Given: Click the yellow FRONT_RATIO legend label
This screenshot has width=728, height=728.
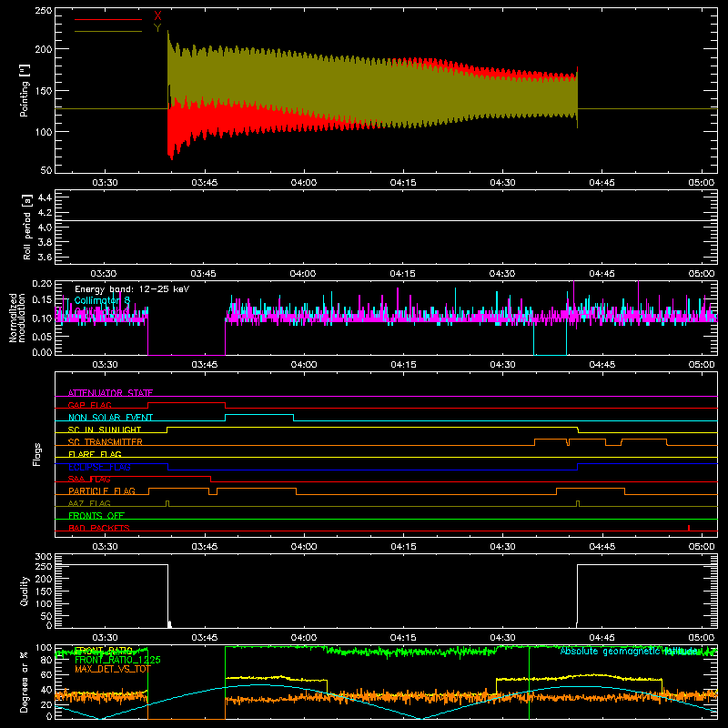Looking at the screenshot, I should [x=104, y=650].
